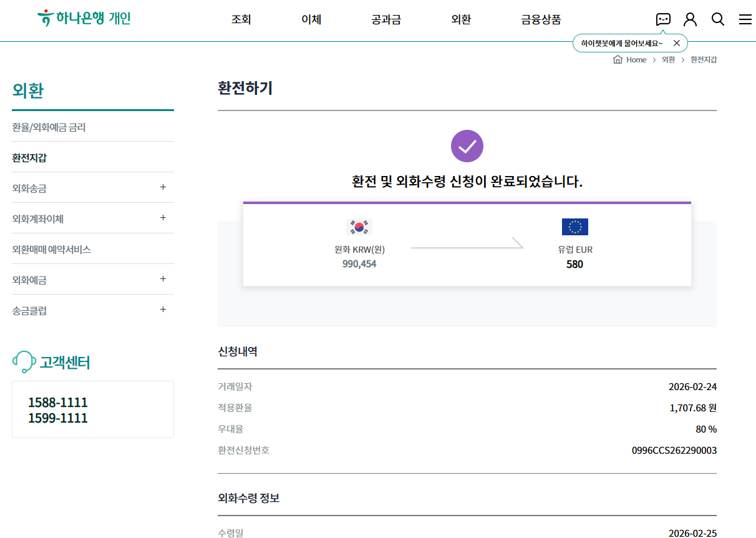Screen dimensions: 756x538
Task: Click the South Korea flag icon
Action: coord(359,227)
